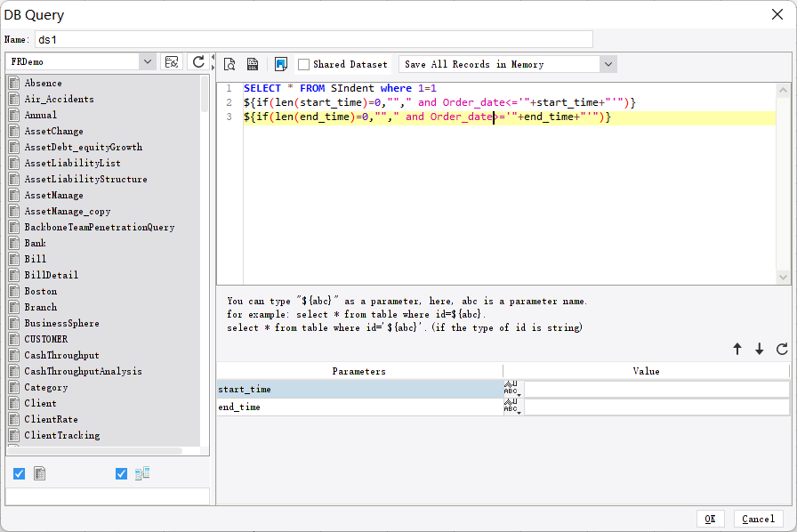Select the BusinessSphere table
Image resolution: width=797 pixels, height=532 pixels.
(62, 324)
